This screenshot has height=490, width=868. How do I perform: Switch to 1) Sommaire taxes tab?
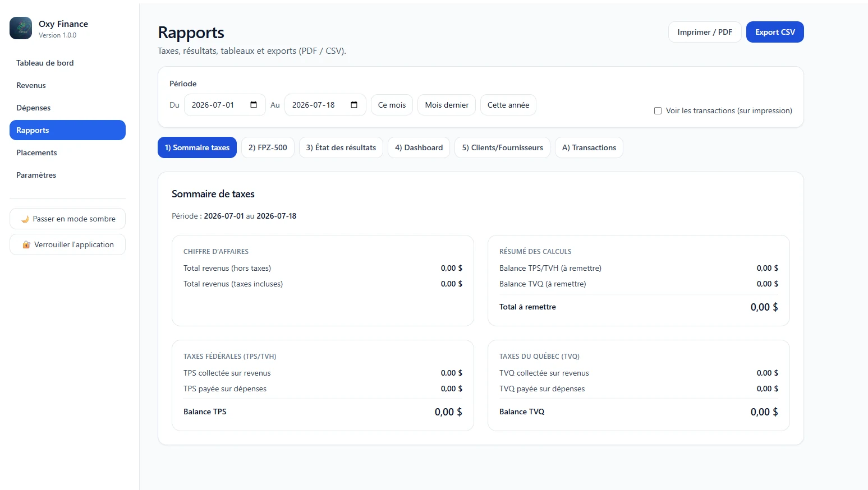pyautogui.click(x=197, y=147)
